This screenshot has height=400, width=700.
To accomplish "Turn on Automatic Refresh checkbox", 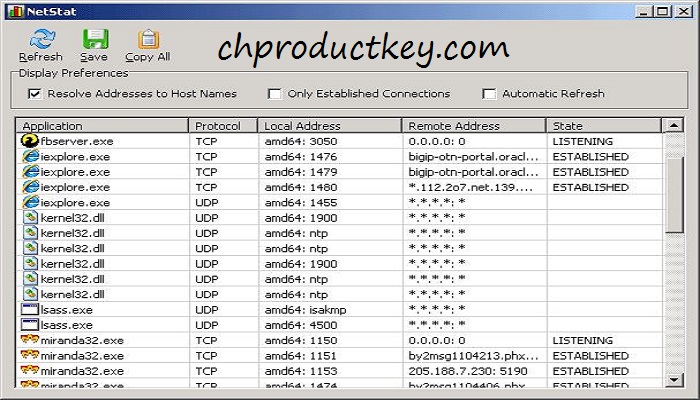I will pos(489,94).
